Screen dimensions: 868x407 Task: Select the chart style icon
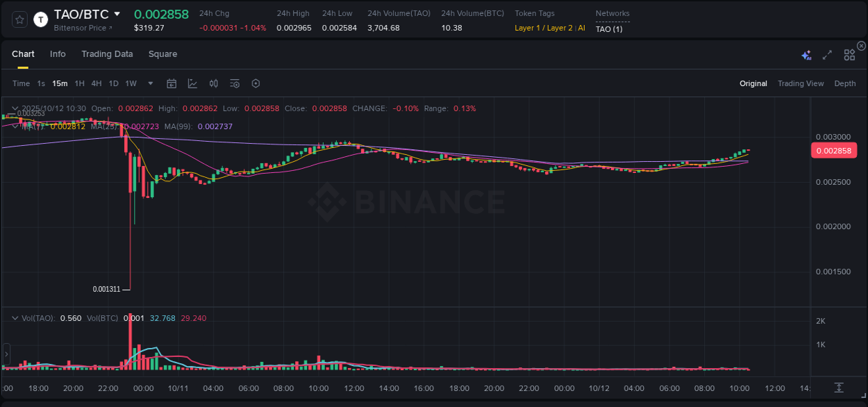[192, 83]
